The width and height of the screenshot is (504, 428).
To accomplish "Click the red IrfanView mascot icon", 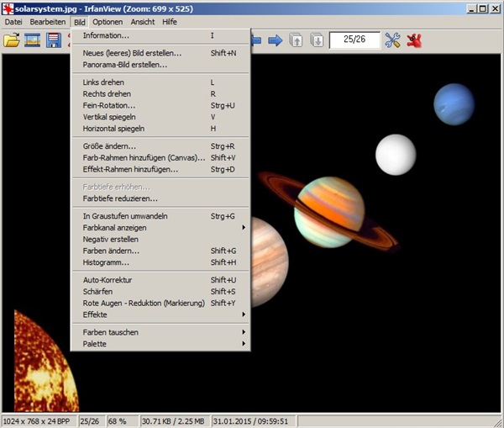I will tap(414, 40).
